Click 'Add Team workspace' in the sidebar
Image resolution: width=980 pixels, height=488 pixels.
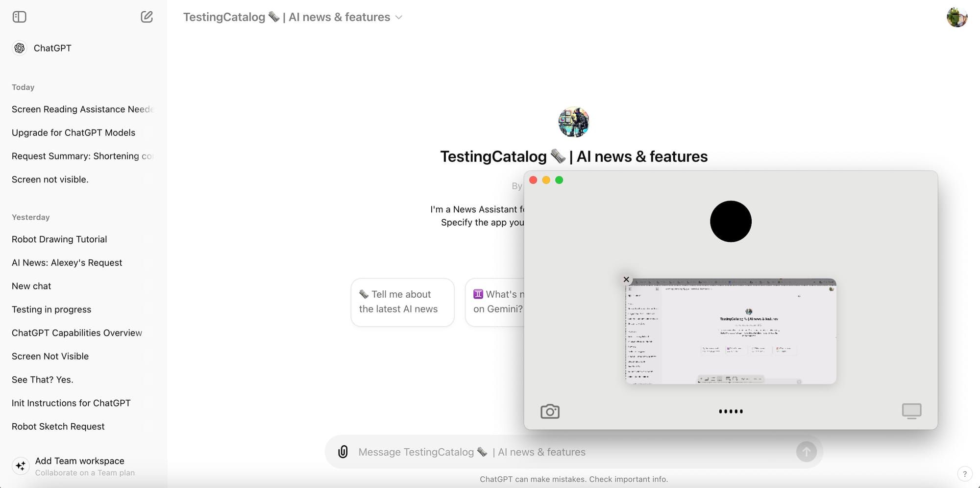pyautogui.click(x=79, y=461)
